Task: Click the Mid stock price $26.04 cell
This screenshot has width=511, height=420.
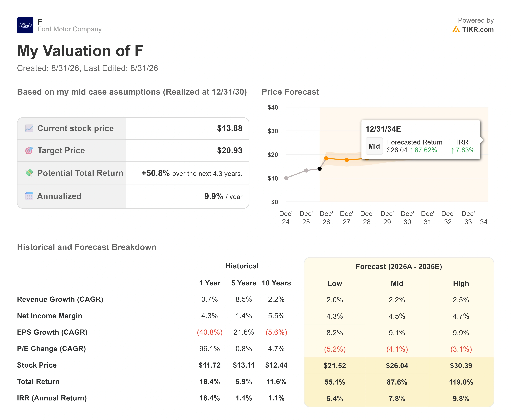Action: click(397, 366)
